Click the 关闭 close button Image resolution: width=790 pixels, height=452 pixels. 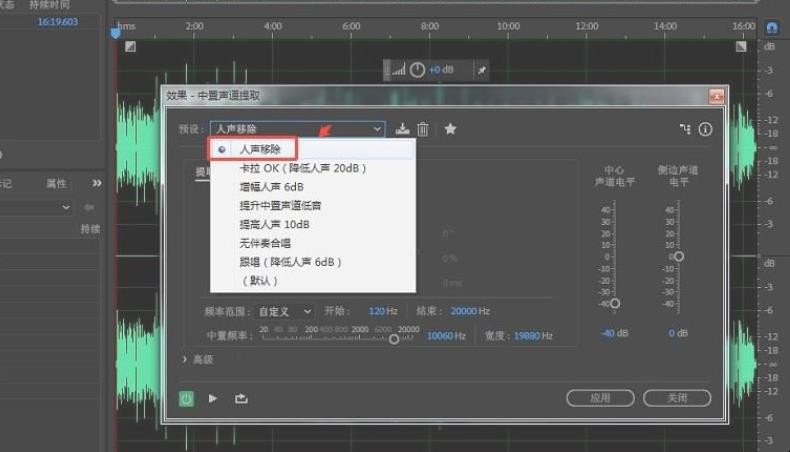tap(677, 398)
